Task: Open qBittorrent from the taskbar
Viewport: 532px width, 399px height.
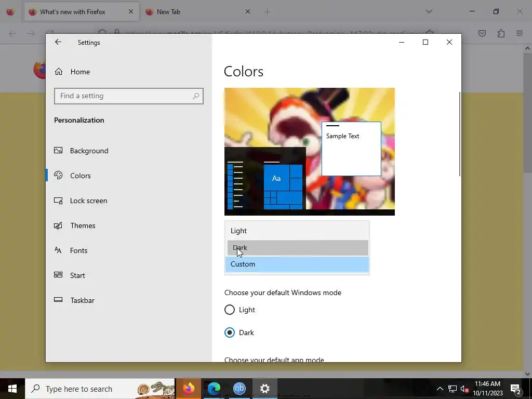Action: click(239, 389)
